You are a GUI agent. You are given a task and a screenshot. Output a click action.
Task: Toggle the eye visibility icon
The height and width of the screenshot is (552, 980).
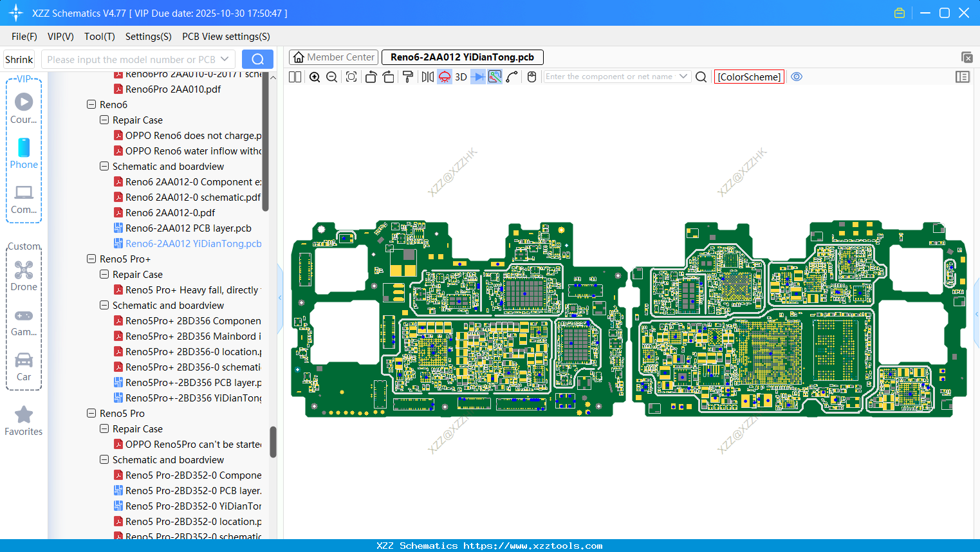797,77
